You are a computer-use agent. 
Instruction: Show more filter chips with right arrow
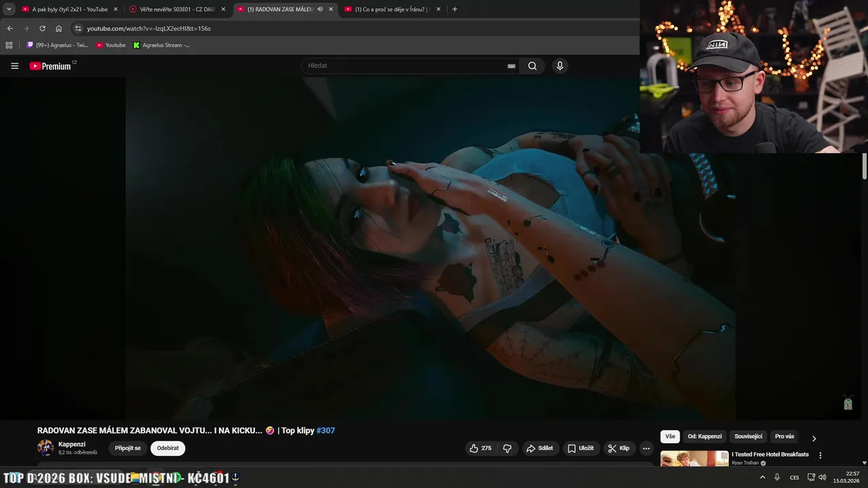[x=814, y=439]
